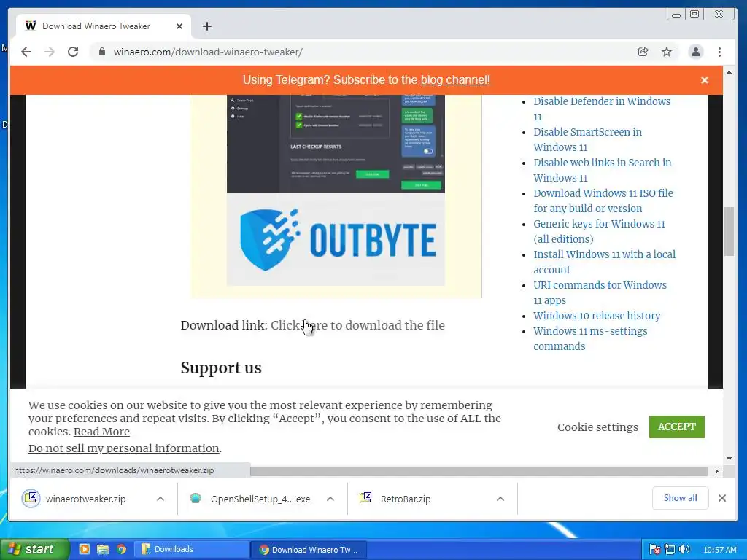Click the horizontal scrollbar right arrow
Screen dimensions: 747x560
tap(716, 471)
